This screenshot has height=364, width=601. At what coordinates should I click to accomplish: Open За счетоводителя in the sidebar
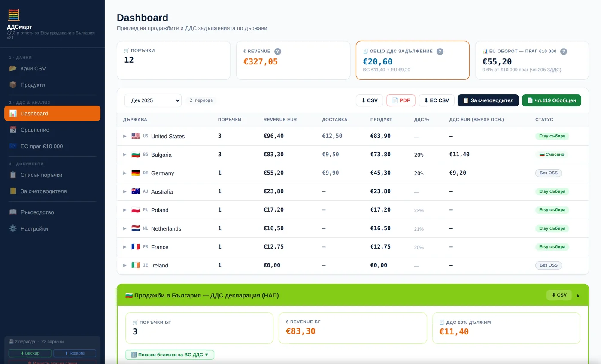coord(52,191)
